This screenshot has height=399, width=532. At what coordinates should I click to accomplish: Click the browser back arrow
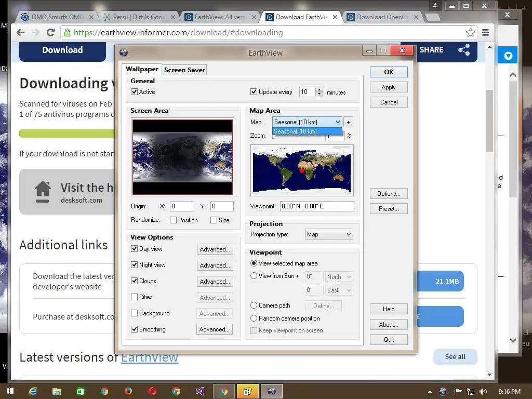(x=20, y=33)
